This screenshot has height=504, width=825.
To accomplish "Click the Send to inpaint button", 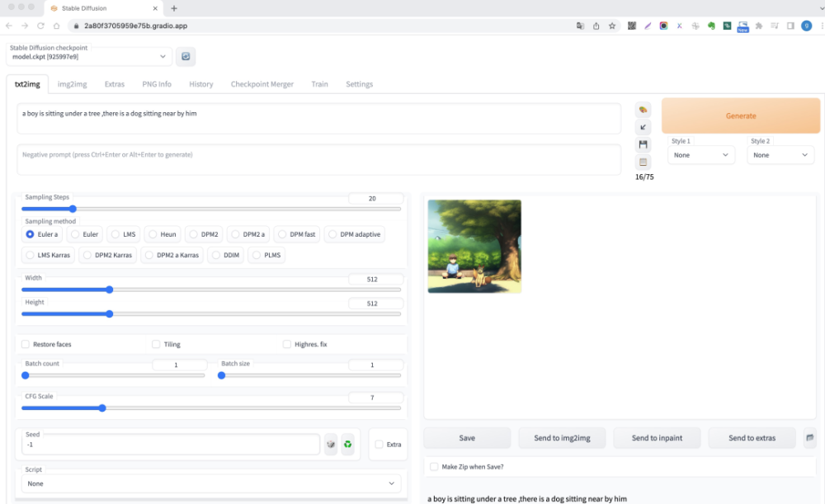I will (657, 438).
